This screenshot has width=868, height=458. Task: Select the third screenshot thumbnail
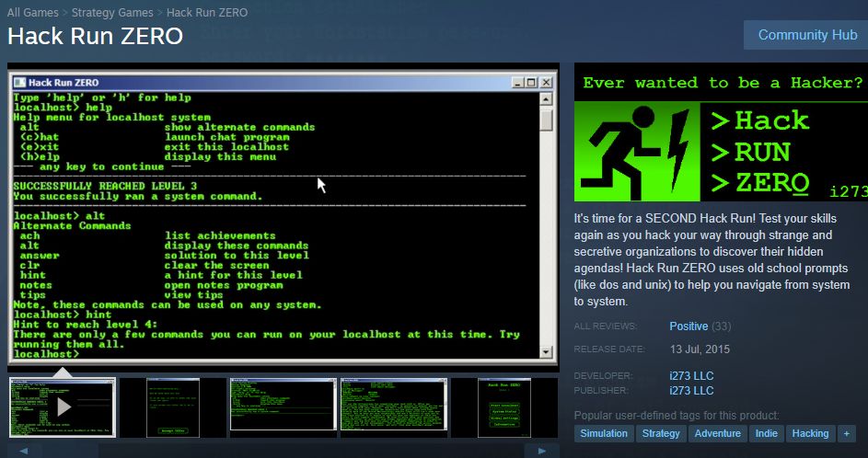pyautogui.click(x=283, y=407)
